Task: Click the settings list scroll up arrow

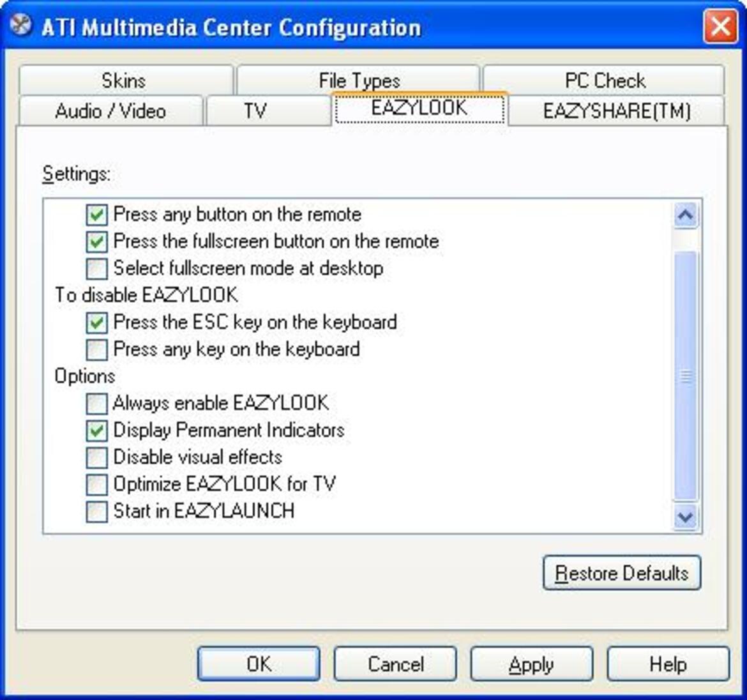Action: [686, 215]
